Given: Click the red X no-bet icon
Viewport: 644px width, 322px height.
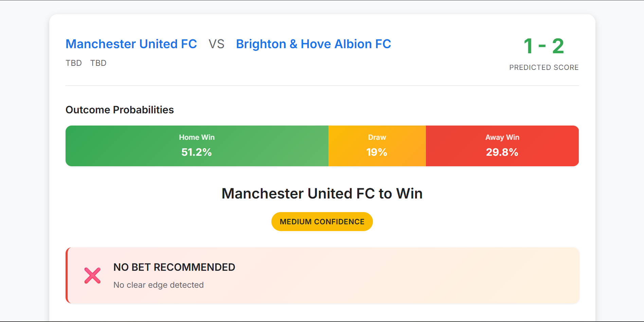Looking at the screenshot, I should tap(92, 275).
